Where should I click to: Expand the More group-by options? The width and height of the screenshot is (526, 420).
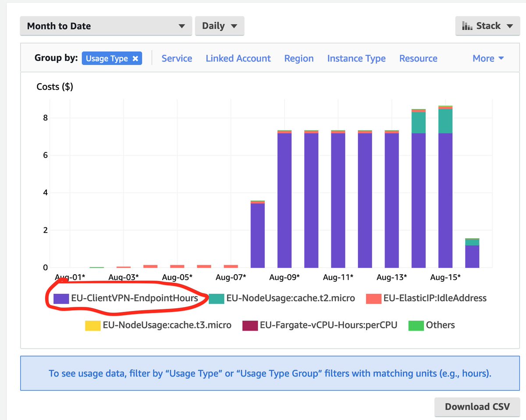488,58
